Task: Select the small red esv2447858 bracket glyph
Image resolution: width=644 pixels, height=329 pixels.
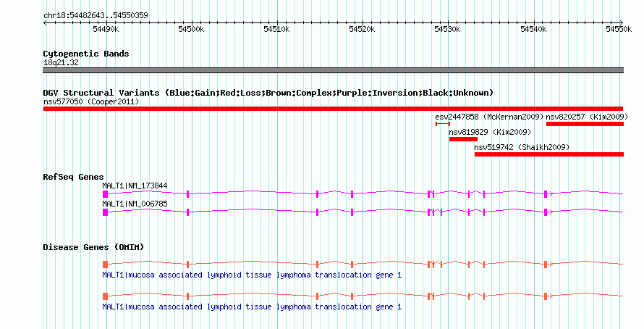Action: [x=443, y=124]
